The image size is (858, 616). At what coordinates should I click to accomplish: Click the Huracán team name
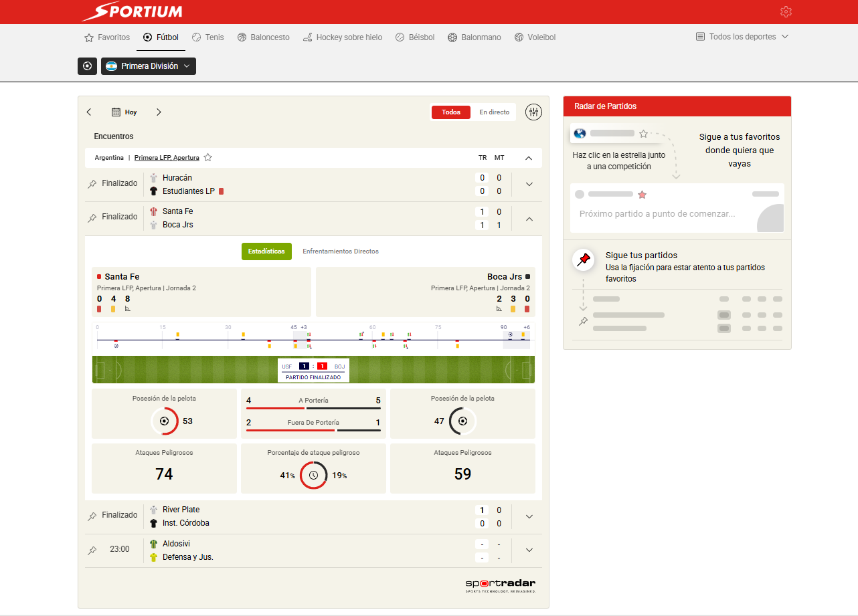(177, 178)
